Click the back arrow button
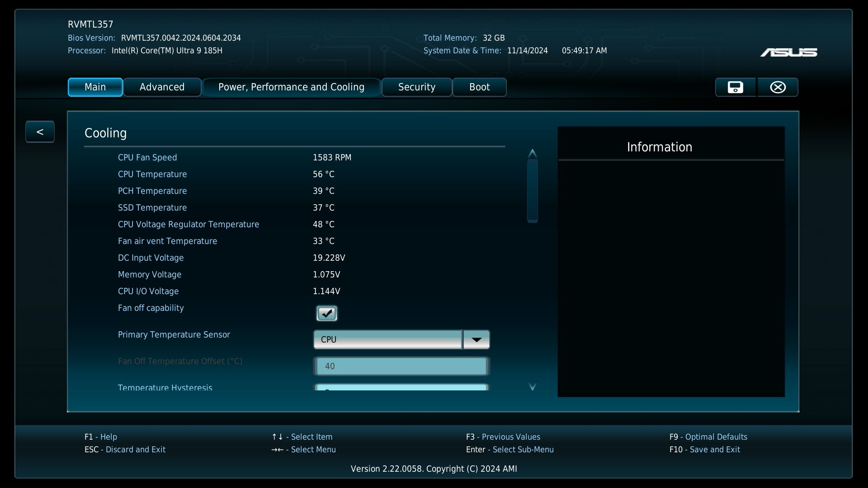 coord(40,132)
